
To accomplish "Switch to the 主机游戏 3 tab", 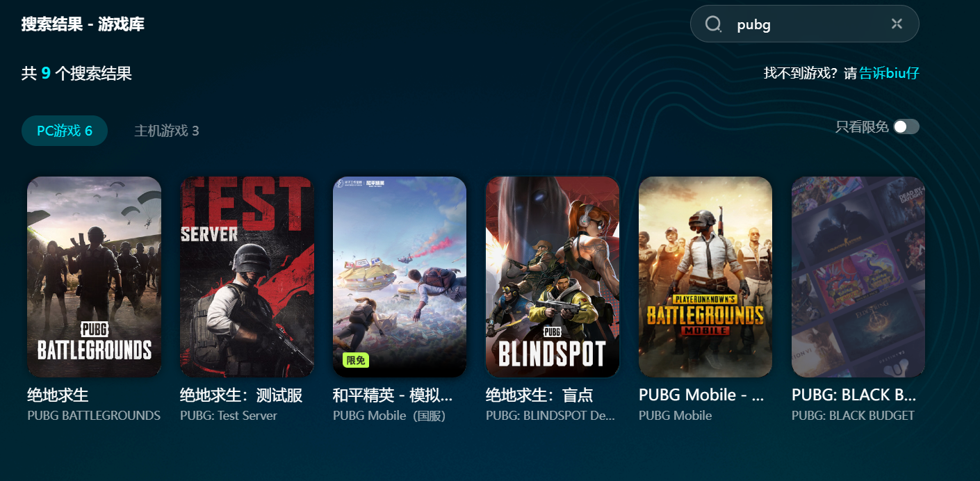I will tap(167, 131).
